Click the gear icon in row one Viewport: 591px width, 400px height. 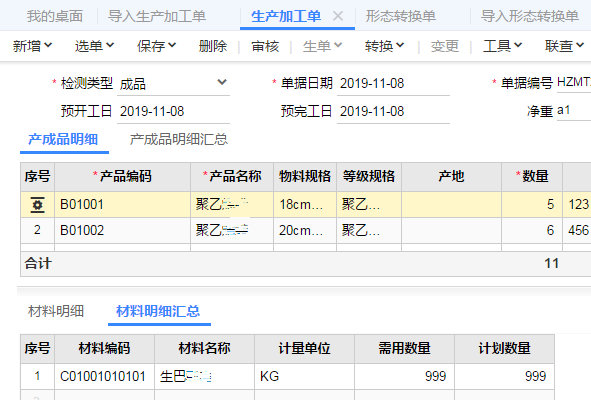point(37,205)
